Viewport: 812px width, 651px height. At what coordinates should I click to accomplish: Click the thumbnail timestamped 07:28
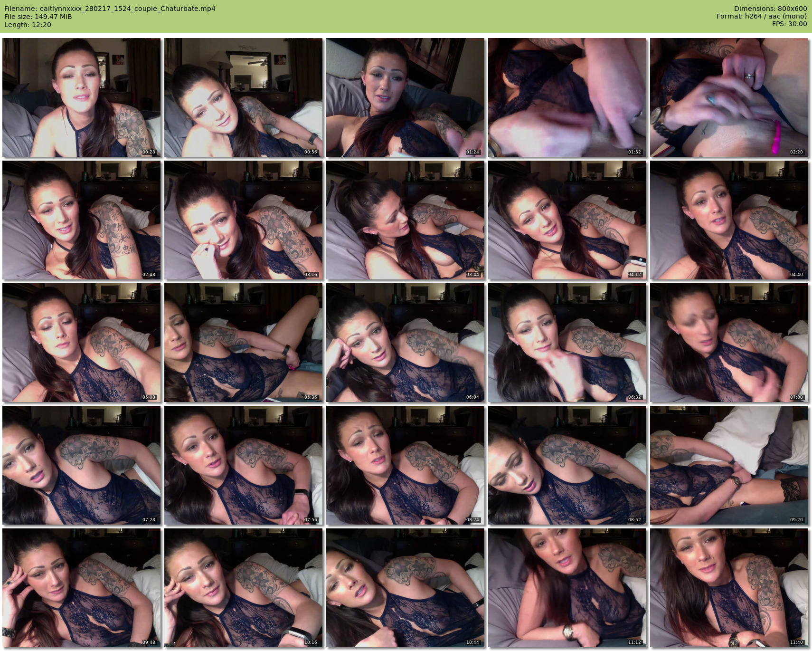point(81,465)
